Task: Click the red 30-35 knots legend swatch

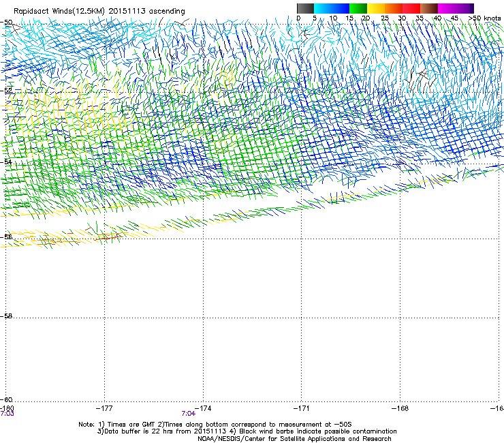Action: pos(411,8)
